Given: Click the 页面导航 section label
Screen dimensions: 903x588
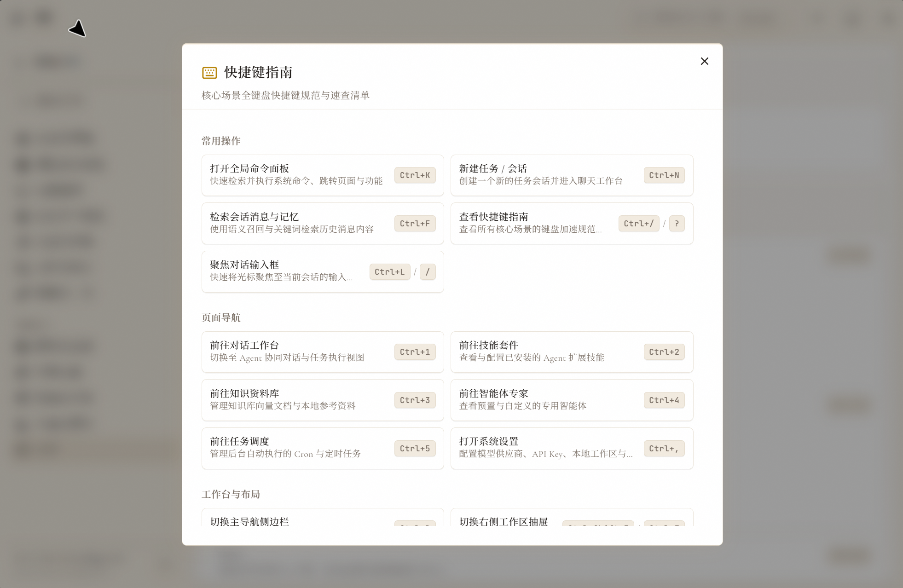Looking at the screenshot, I should pos(221,317).
